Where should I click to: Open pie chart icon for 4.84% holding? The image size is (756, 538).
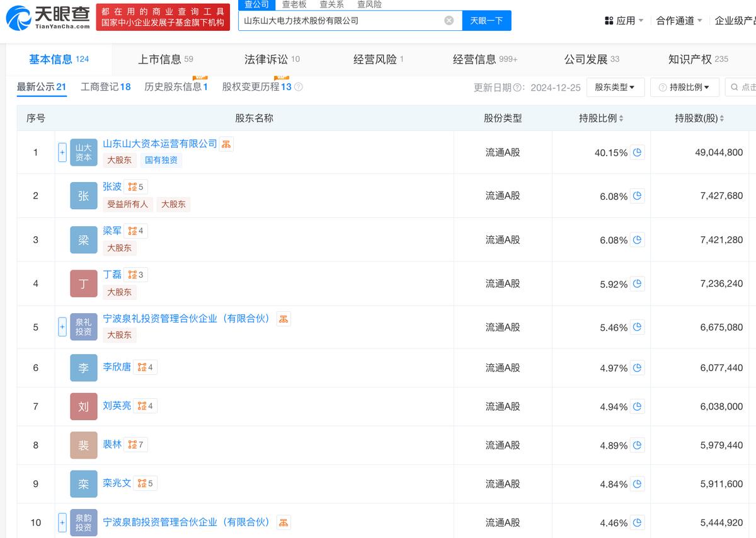point(637,484)
